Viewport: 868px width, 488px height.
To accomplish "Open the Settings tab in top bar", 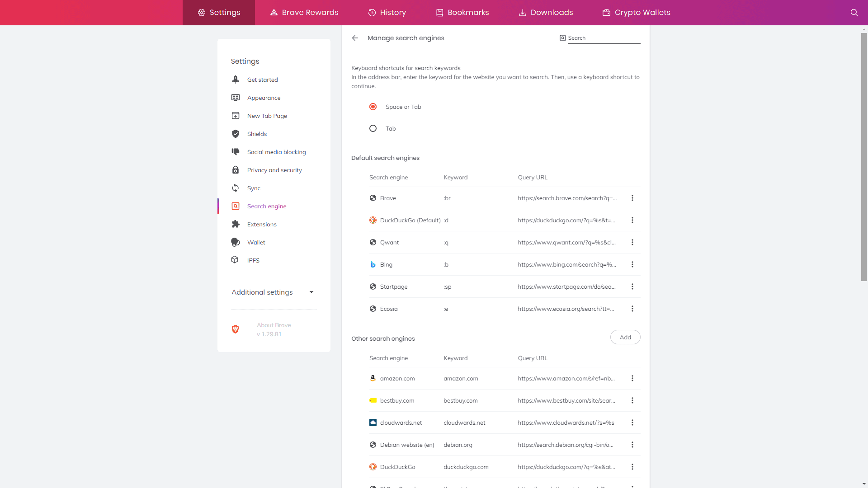I will click(x=219, y=13).
